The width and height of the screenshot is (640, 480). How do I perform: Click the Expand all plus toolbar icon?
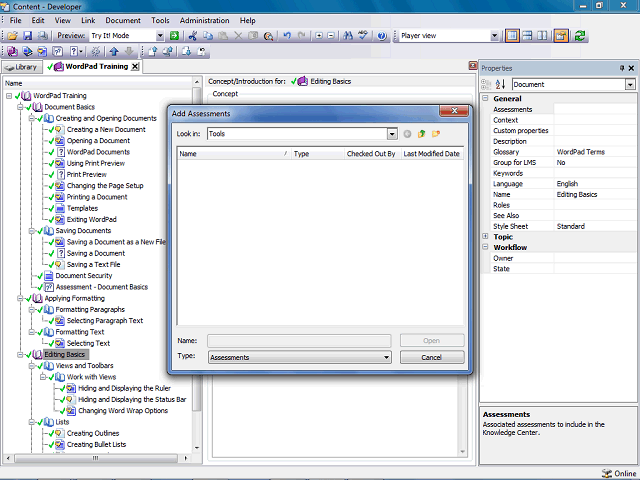click(319, 36)
